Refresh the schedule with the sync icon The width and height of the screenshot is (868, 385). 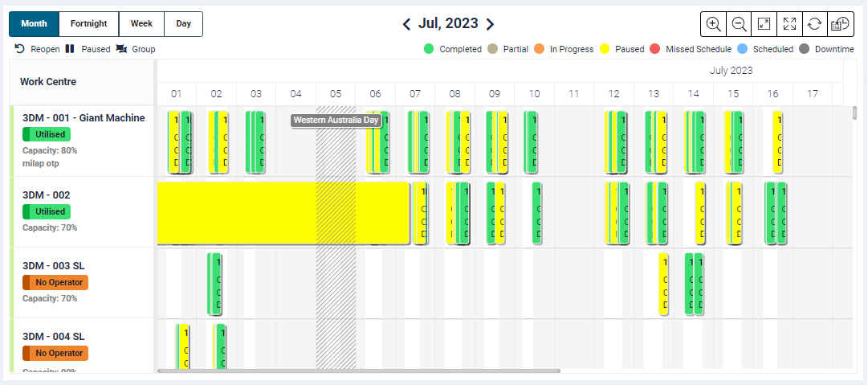[815, 24]
